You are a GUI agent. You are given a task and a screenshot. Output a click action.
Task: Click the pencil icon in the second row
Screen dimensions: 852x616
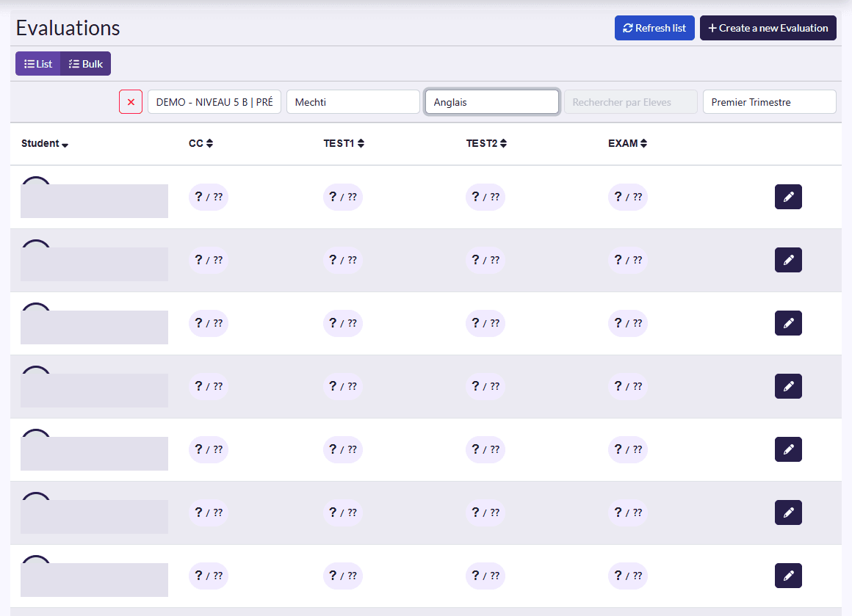tap(788, 260)
